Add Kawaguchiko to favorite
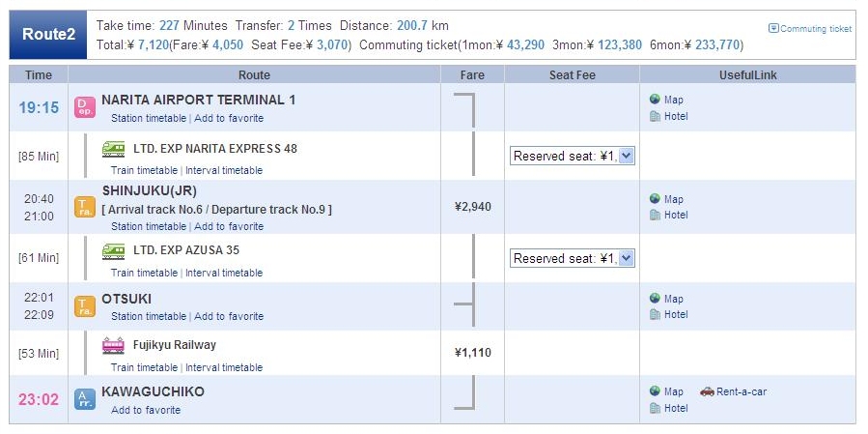The image size is (868, 434). pos(146,410)
